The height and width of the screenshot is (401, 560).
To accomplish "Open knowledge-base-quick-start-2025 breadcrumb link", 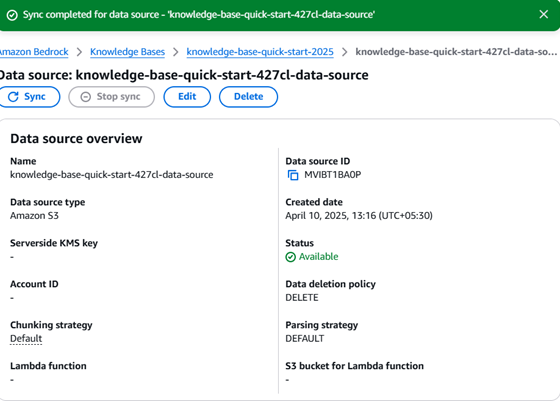I will pos(260,52).
